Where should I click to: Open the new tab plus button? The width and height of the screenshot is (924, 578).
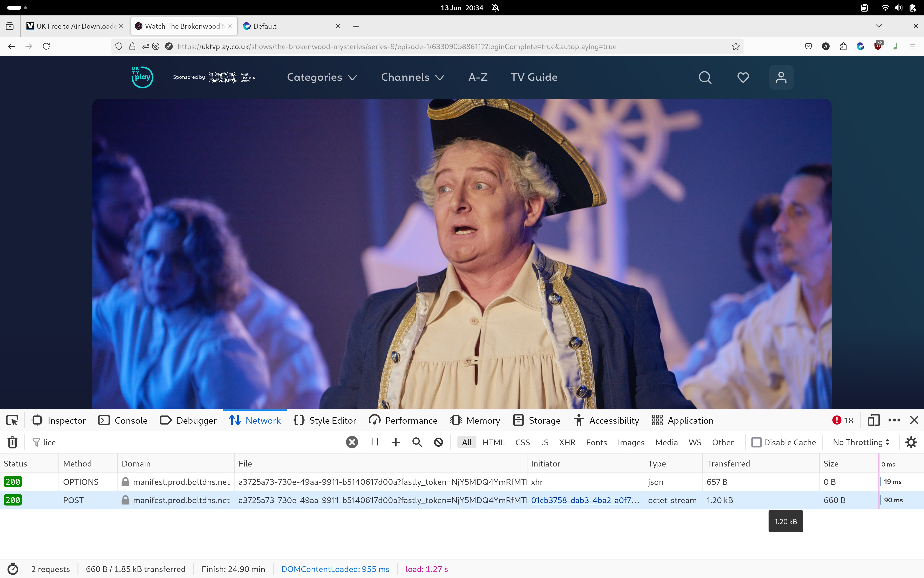tap(356, 26)
